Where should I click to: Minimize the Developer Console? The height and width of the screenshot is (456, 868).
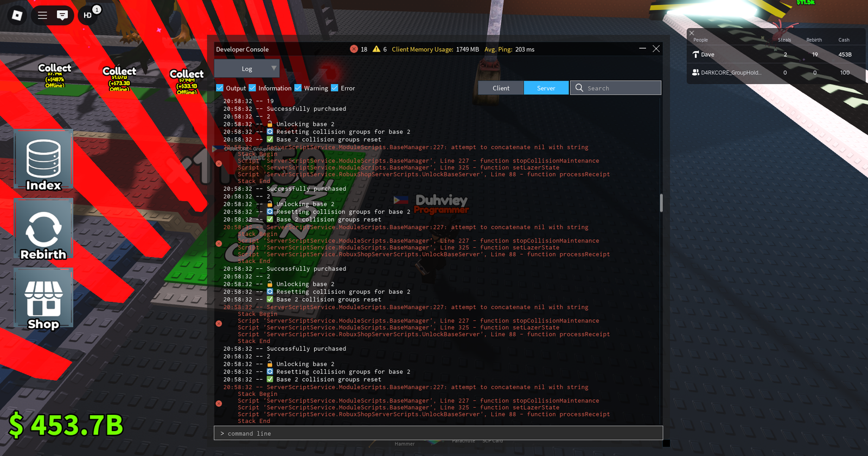pyautogui.click(x=642, y=49)
